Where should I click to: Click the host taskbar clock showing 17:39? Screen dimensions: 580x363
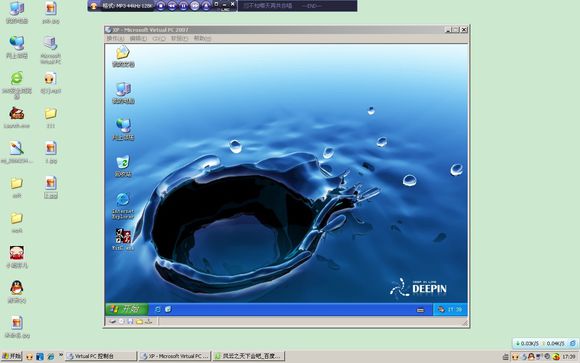[569, 357]
